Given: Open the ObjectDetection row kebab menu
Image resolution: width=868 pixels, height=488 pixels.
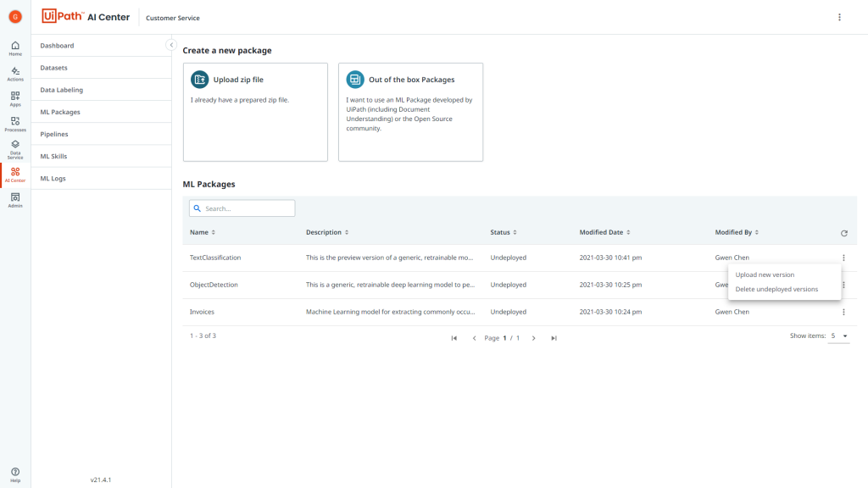Looking at the screenshot, I should (843, 285).
